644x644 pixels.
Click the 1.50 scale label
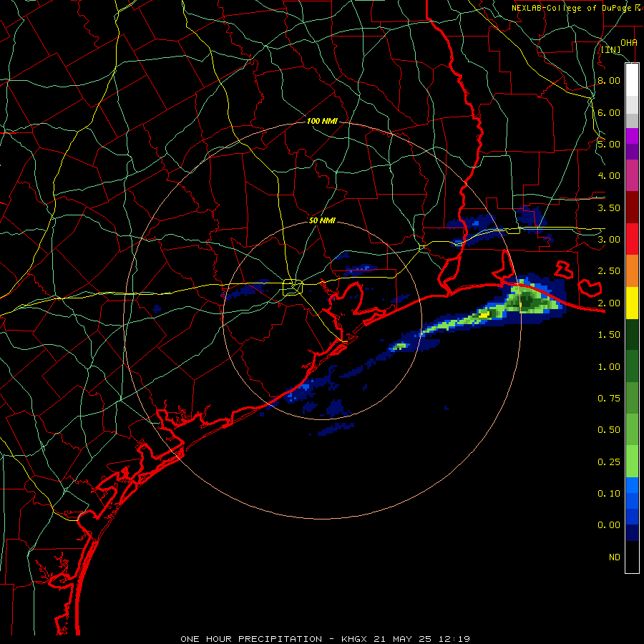pyautogui.click(x=609, y=335)
